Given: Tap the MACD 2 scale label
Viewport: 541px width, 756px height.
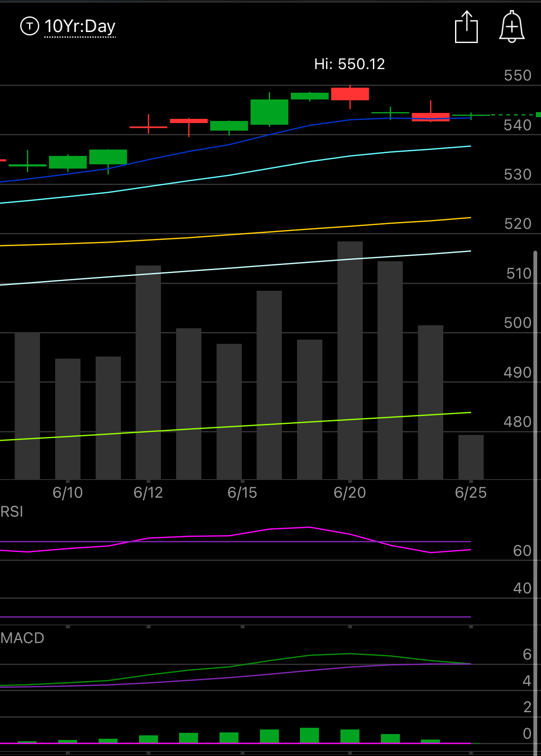Looking at the screenshot, I should (527, 707).
